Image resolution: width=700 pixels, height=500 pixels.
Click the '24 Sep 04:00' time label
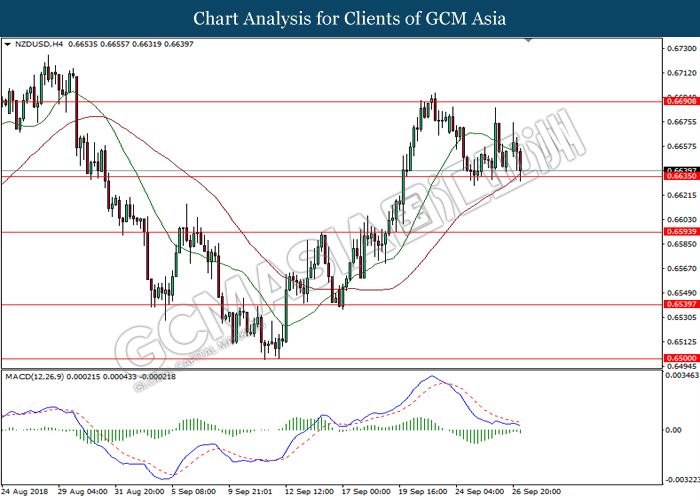[x=480, y=492]
